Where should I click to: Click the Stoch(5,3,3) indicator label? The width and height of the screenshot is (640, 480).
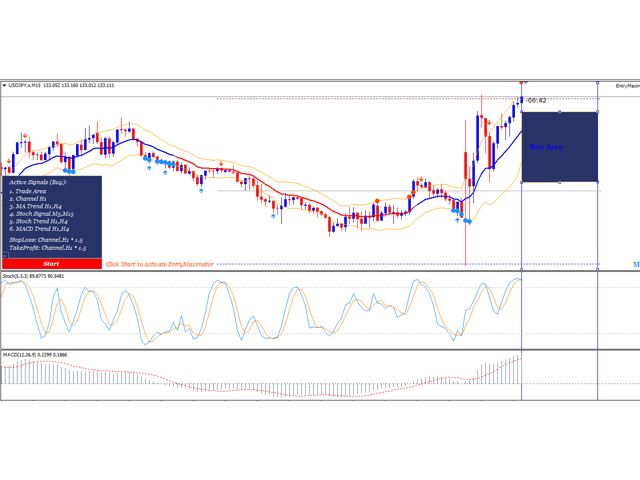(x=33, y=276)
